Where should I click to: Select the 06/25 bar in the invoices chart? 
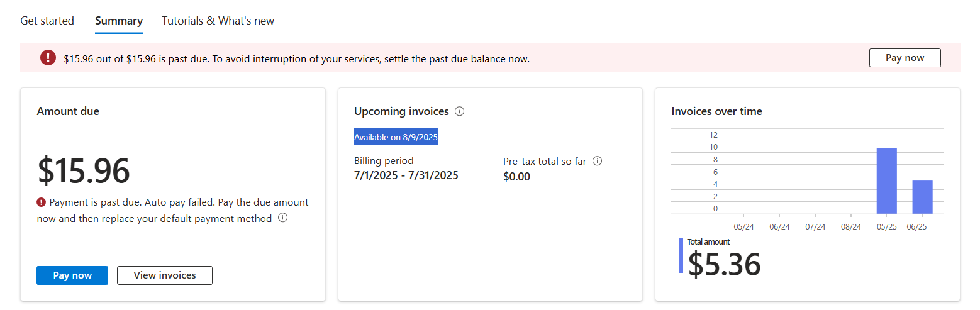pos(922,197)
